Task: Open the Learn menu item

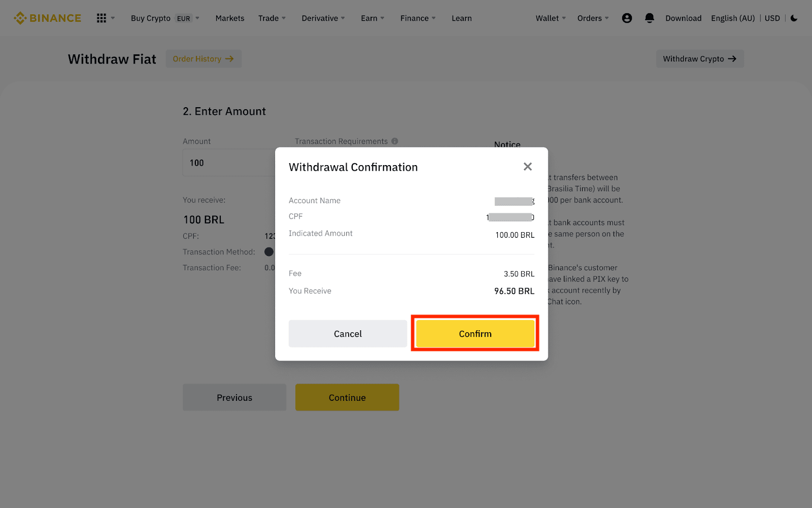Action: [462, 18]
